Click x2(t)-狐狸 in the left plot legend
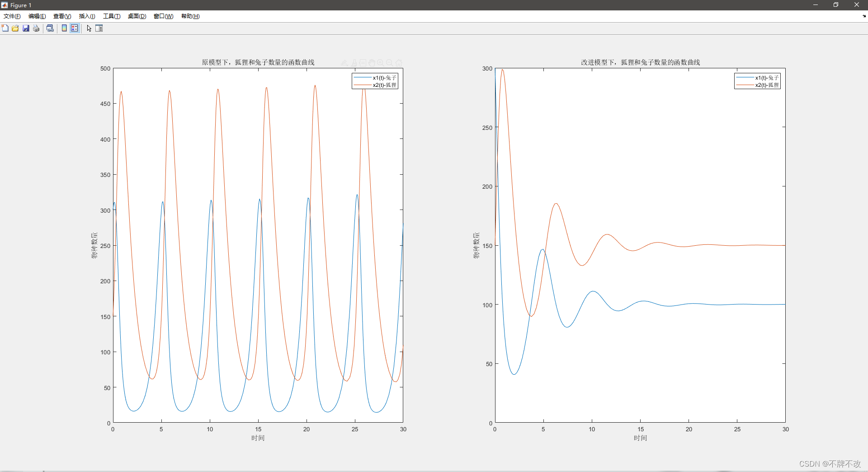 385,85
